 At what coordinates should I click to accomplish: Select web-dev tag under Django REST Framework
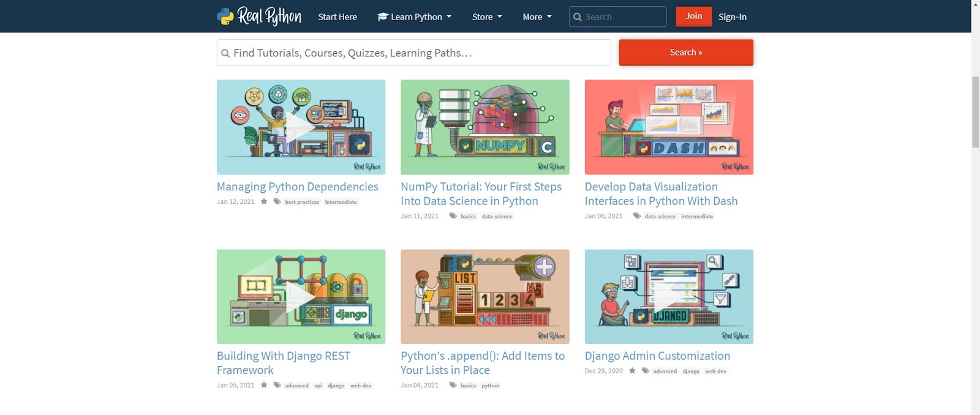[x=361, y=386]
